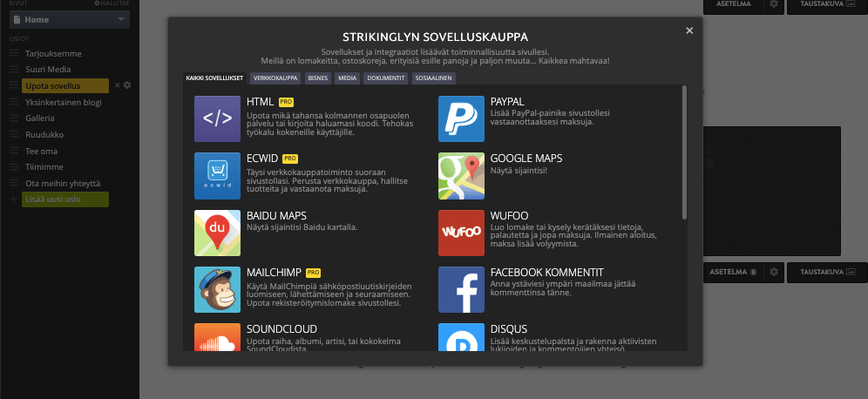Go to Tiimimme section

click(x=44, y=167)
